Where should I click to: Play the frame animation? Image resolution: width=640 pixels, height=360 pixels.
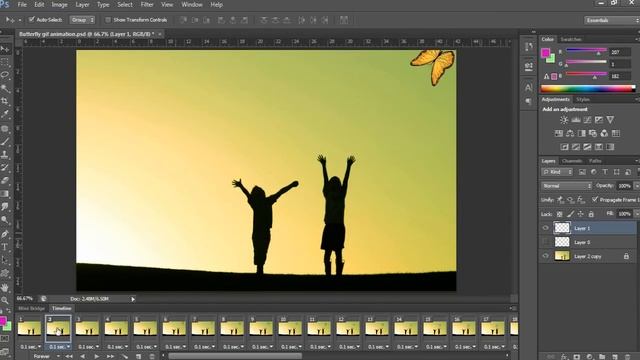[96, 356]
